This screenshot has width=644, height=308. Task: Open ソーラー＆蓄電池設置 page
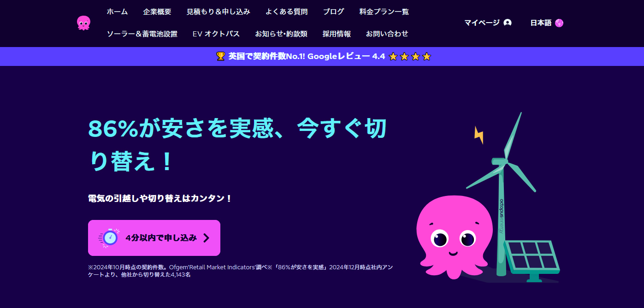pyautogui.click(x=142, y=34)
